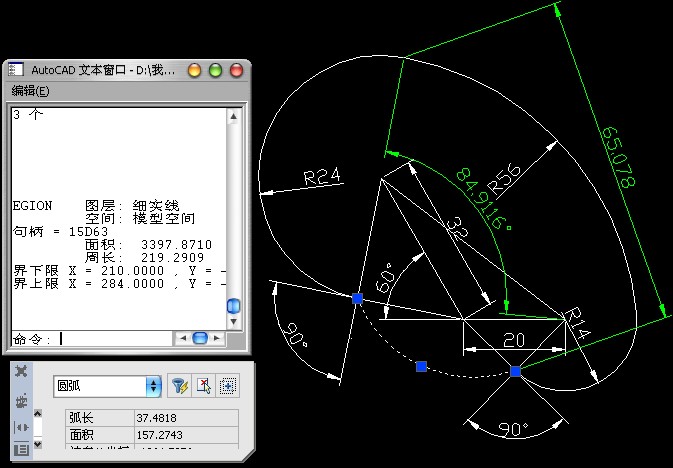Viewport: 673px width, 468px height.
Task: Click the text window scroll down arrow
Action: 233,321
